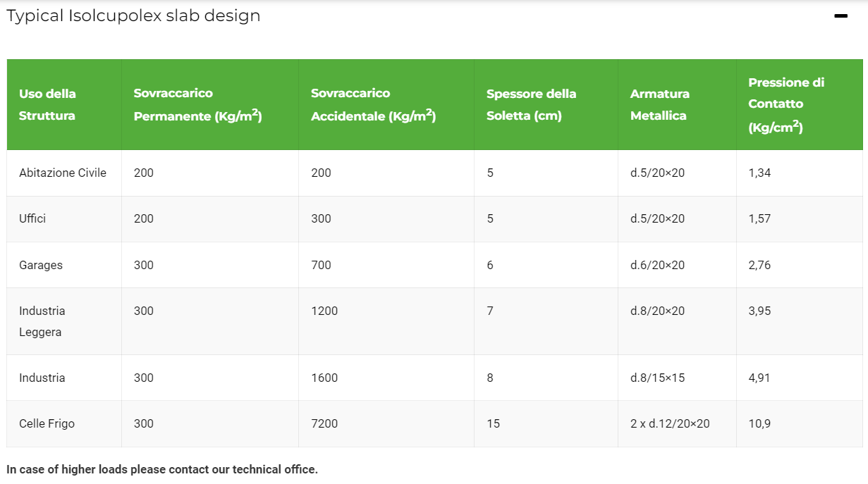Viewport: 868px width, 484px height.
Task: Click the 'd.8/20×20' reinforcement cell
Action: pyautogui.click(x=678, y=321)
